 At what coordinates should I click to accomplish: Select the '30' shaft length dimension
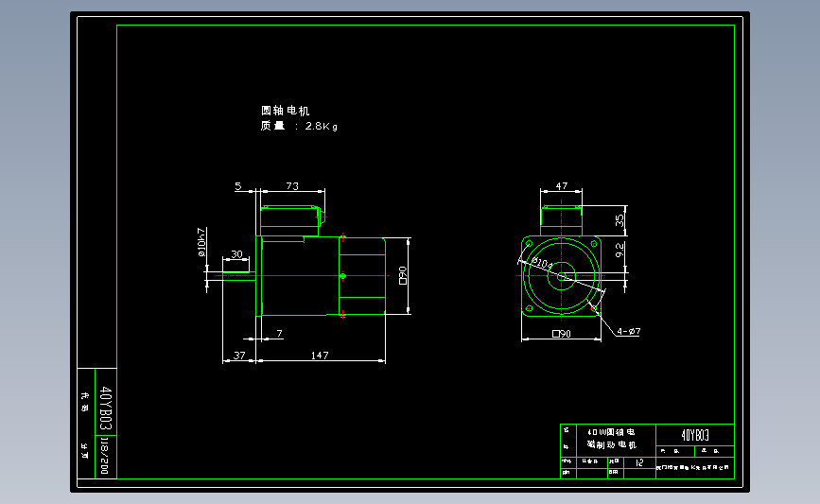point(236,253)
